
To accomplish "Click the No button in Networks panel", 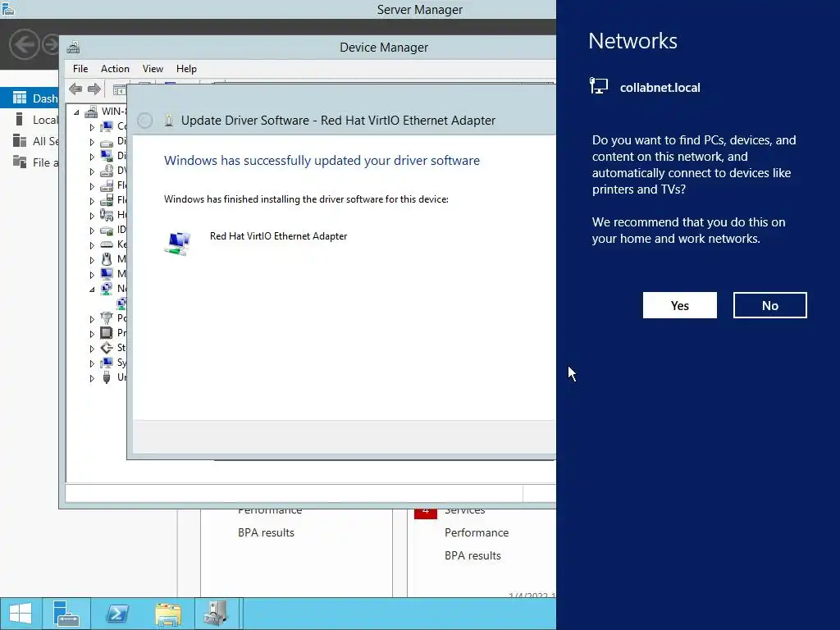I will 769,305.
